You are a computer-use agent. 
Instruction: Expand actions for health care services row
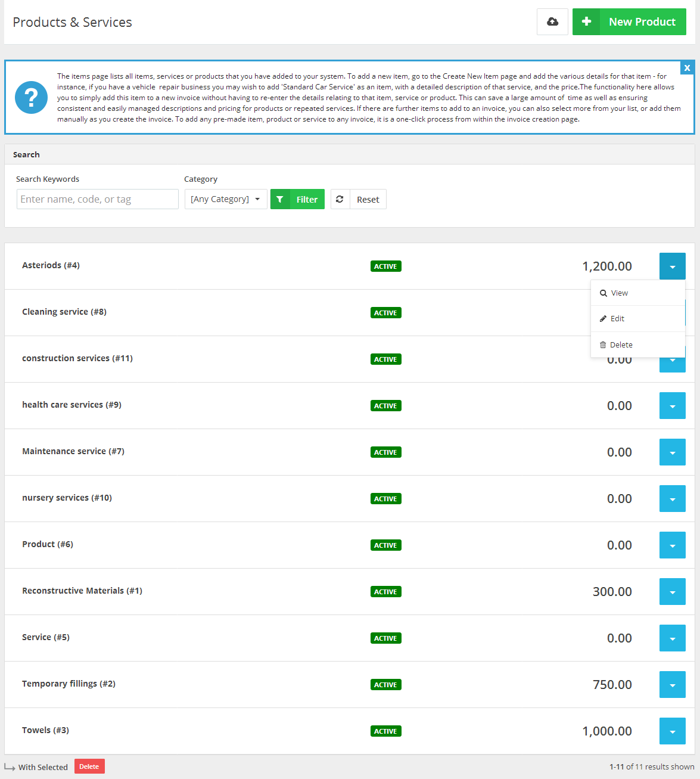673,406
